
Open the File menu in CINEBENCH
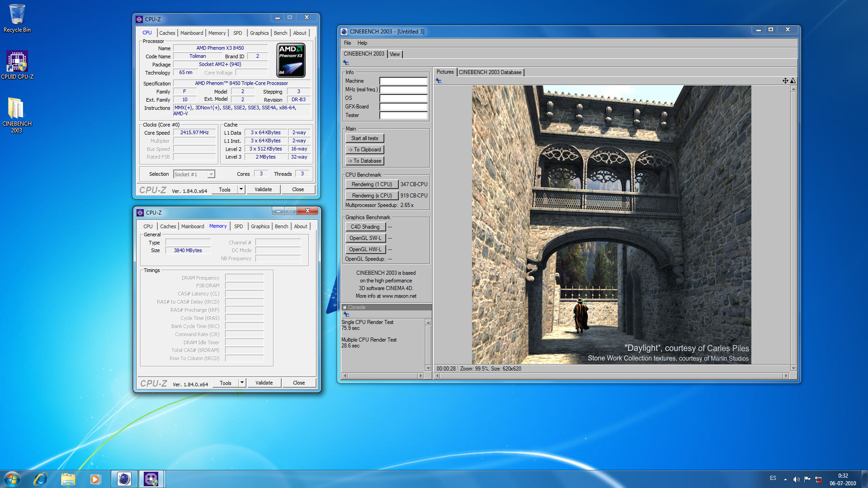(x=347, y=43)
